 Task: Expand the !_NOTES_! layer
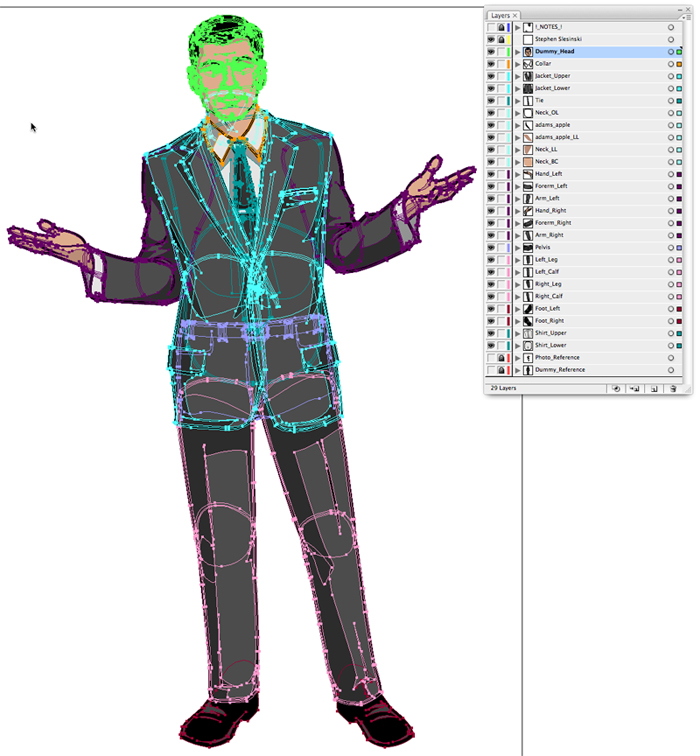[518, 27]
